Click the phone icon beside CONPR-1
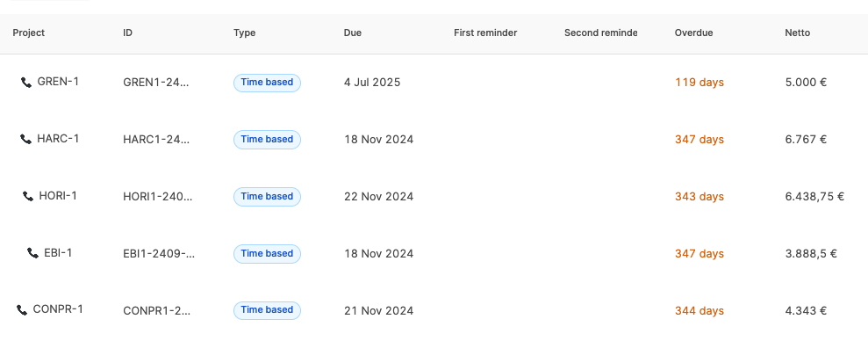This screenshot has width=868, height=341. pyautogui.click(x=22, y=310)
